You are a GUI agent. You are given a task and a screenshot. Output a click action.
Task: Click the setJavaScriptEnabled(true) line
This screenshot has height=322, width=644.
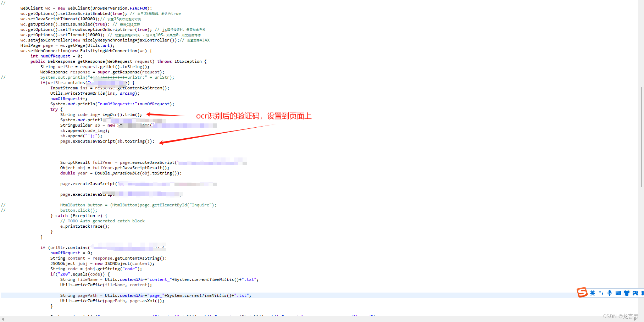click(x=100, y=13)
